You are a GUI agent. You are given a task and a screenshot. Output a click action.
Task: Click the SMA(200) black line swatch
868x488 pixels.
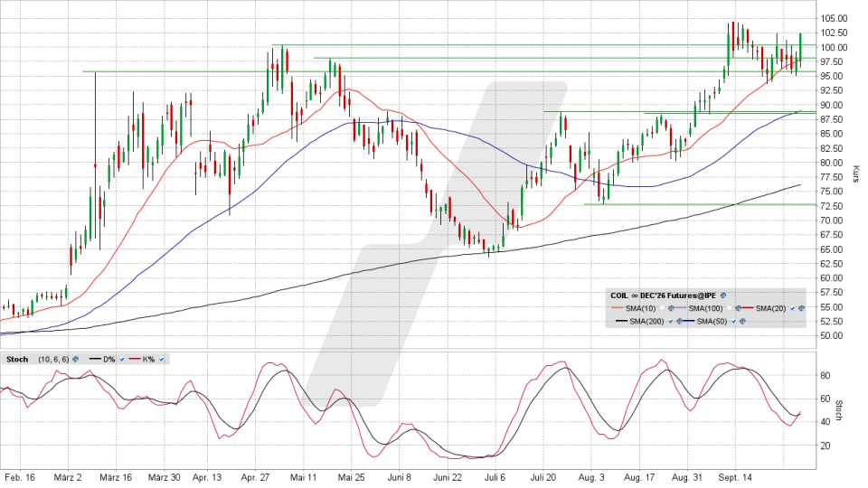(x=622, y=321)
